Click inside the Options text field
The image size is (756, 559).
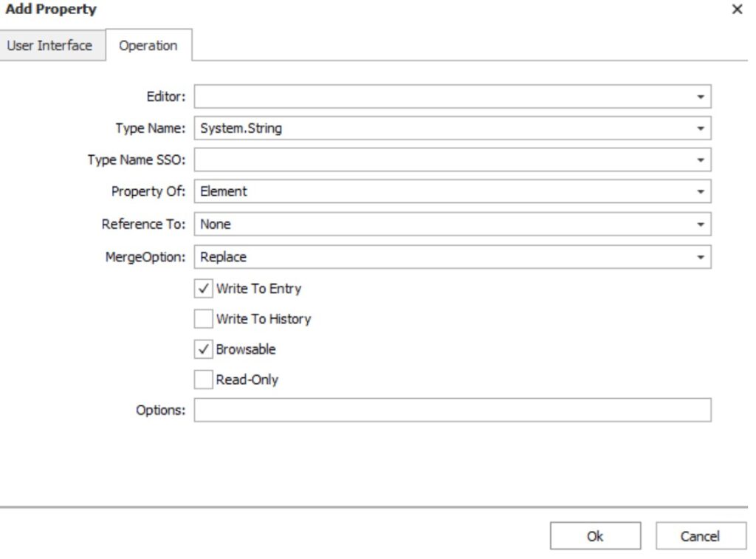click(x=452, y=410)
